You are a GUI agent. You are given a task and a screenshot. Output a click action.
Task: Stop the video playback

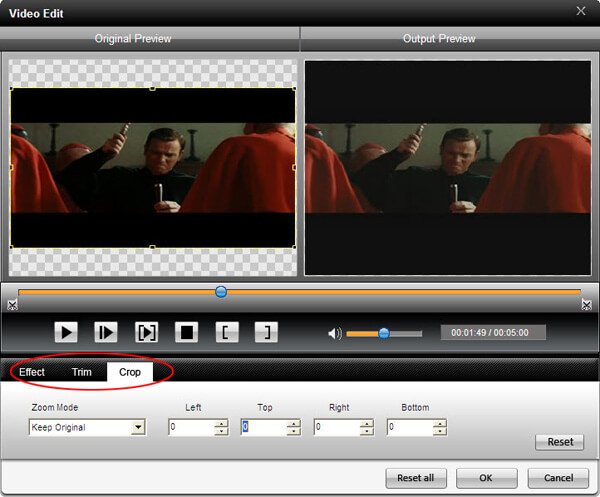pos(186,332)
